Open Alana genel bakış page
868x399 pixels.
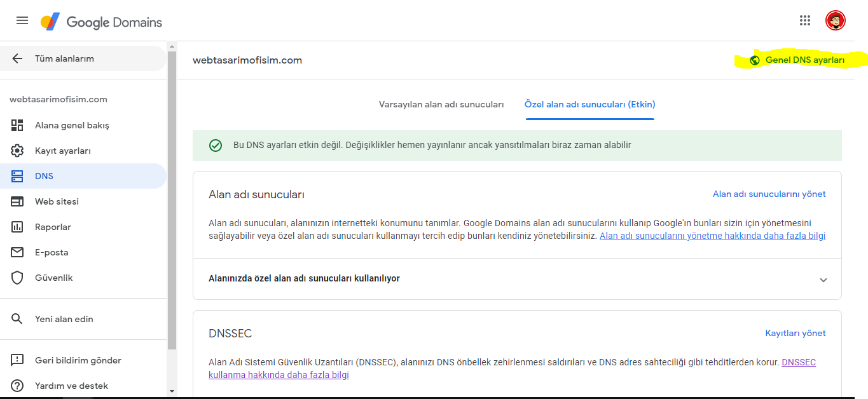(x=83, y=125)
